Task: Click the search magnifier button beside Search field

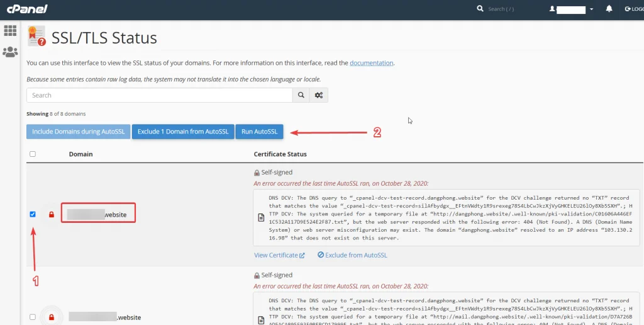Action: click(x=301, y=95)
